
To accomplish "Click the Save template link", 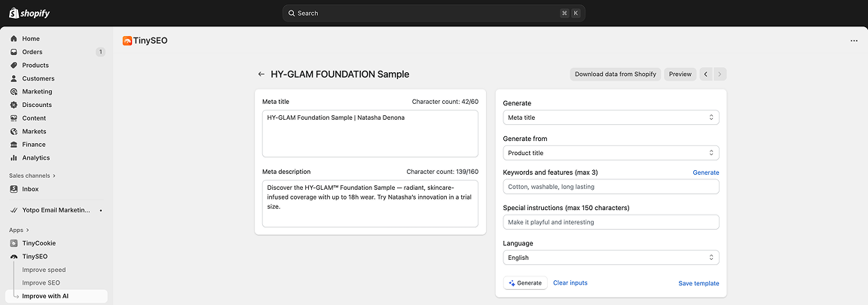I will [698, 284].
